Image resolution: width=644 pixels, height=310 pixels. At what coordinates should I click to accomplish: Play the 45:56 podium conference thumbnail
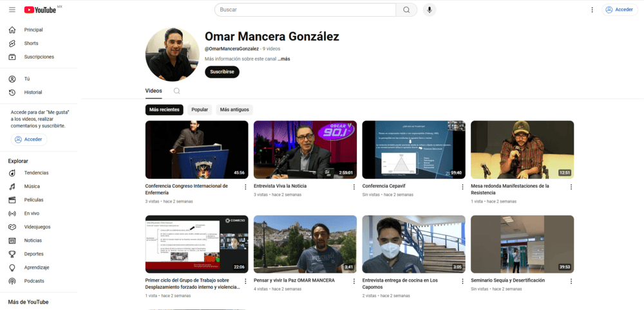pos(196,150)
